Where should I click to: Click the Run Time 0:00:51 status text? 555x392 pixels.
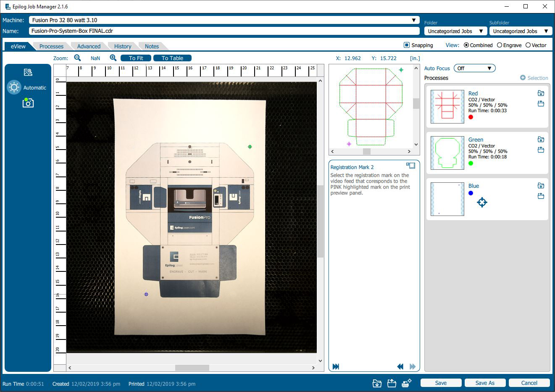point(23,384)
